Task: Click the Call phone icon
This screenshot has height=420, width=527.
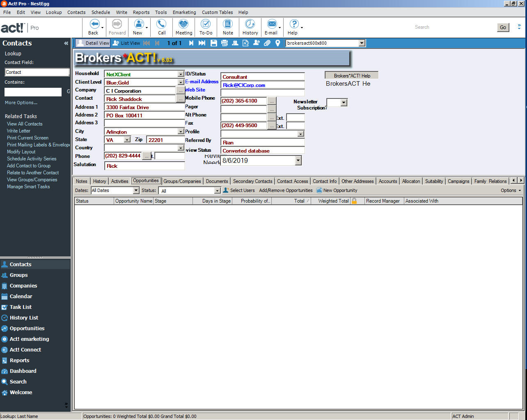Action: (162, 24)
